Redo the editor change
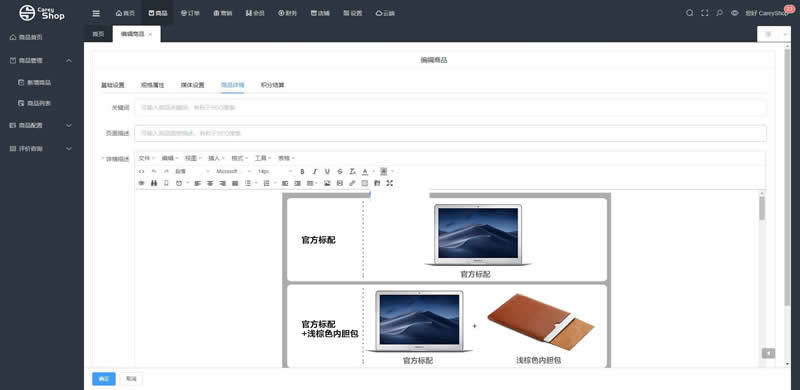Viewport: 800px width, 390px height. click(166, 172)
